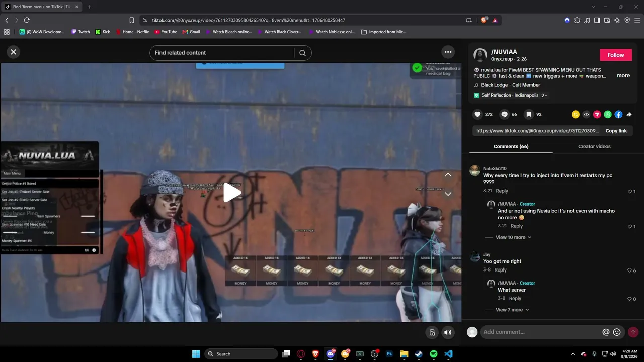644x362 pixels.
Task: Mute the video with the speaker button
Action: pos(448,332)
